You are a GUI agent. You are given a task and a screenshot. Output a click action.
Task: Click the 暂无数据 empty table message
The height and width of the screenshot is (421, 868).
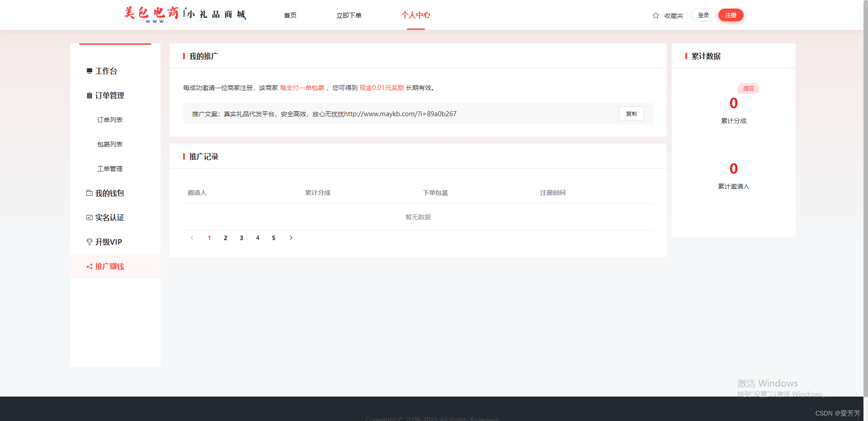point(418,217)
